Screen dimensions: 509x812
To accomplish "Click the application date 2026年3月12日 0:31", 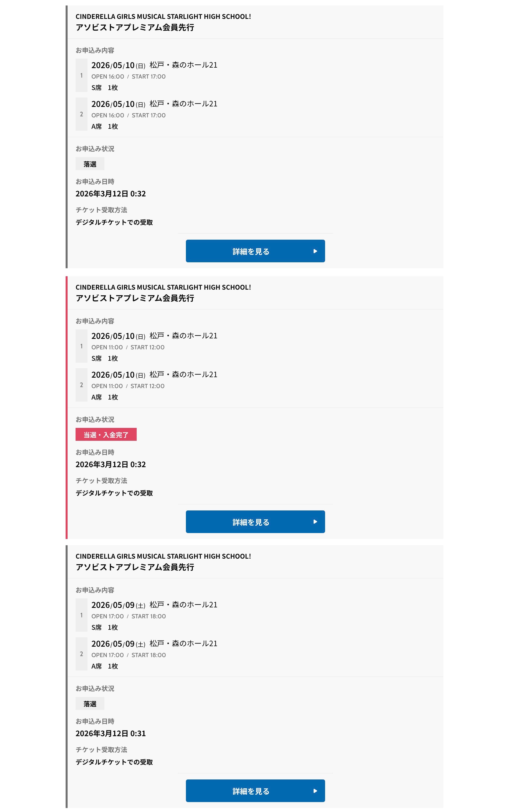I will [110, 733].
